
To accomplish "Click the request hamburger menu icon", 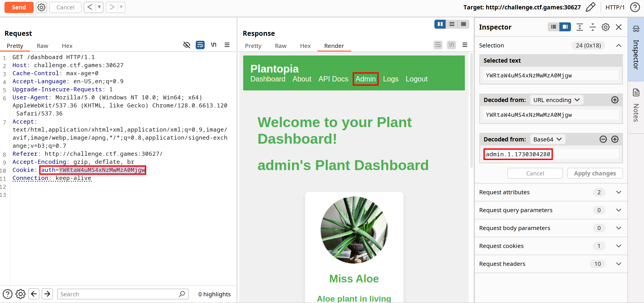I will pyautogui.click(x=227, y=45).
